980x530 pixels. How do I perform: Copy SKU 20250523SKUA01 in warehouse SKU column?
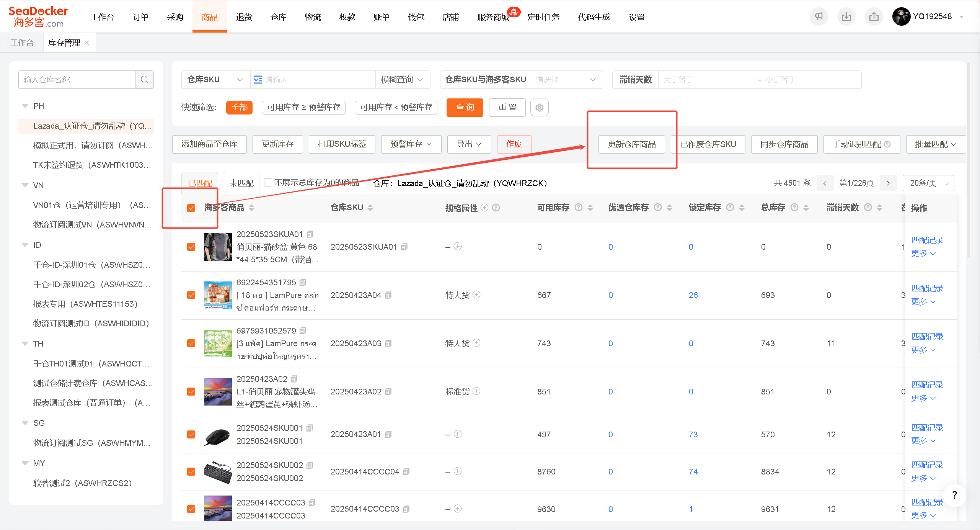coord(404,247)
